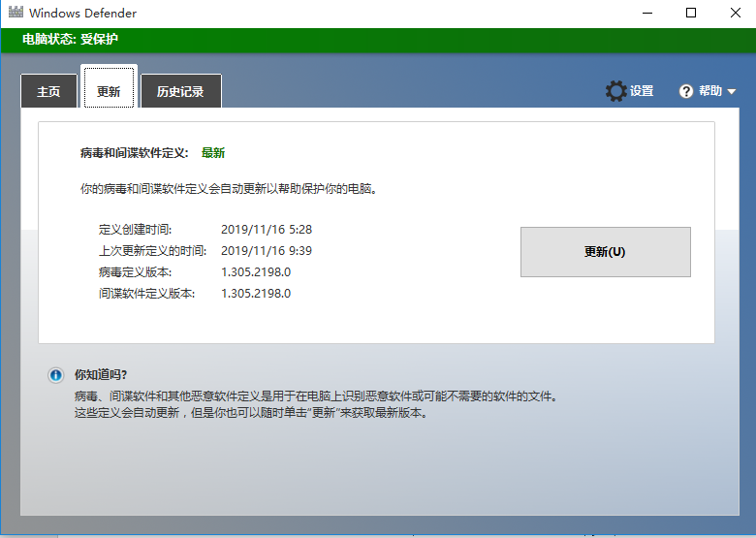Click the 病毒定义版本 value 1.305.2198.0
The height and width of the screenshot is (538, 756).
click(256, 271)
